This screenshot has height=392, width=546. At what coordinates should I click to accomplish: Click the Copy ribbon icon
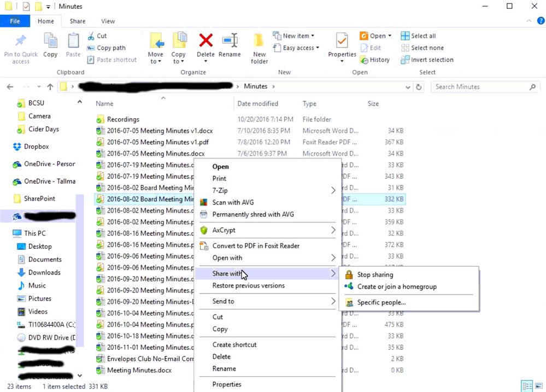pos(50,41)
